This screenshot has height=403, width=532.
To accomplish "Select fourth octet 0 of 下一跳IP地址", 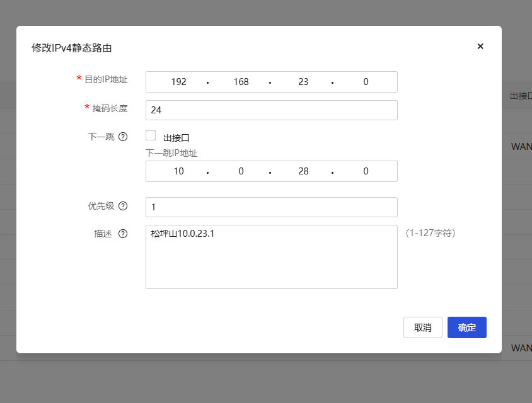I will click(x=366, y=171).
